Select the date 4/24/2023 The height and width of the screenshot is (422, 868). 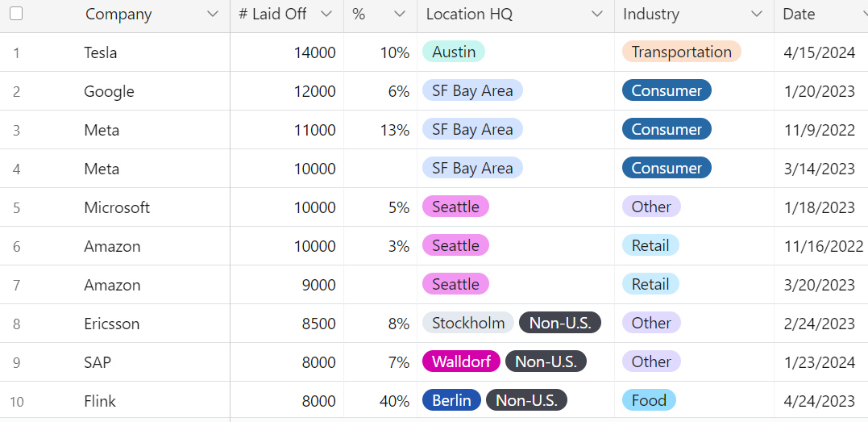(820, 401)
